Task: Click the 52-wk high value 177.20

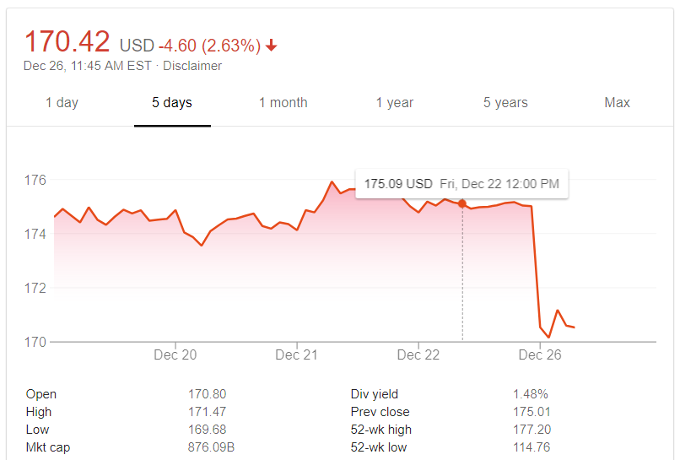Action: (531, 430)
